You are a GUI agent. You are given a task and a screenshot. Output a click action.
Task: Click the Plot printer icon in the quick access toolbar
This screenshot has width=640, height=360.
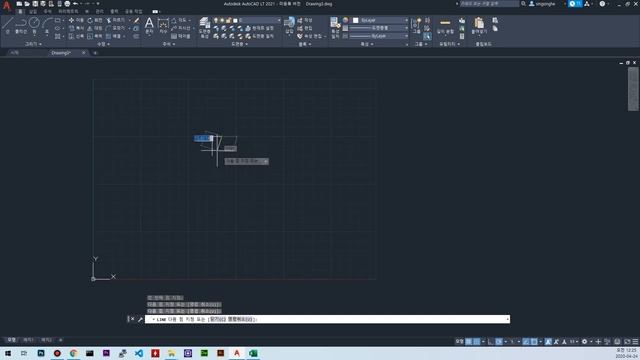67,4
